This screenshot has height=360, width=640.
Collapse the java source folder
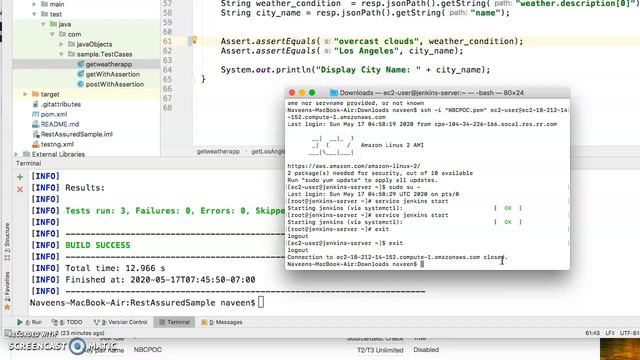tap(43, 24)
